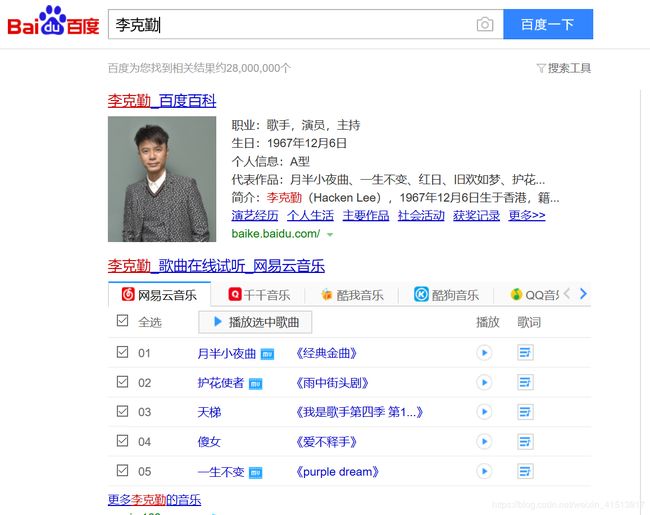Play song 一生不变
The width and height of the screenshot is (650, 515).
click(x=484, y=471)
